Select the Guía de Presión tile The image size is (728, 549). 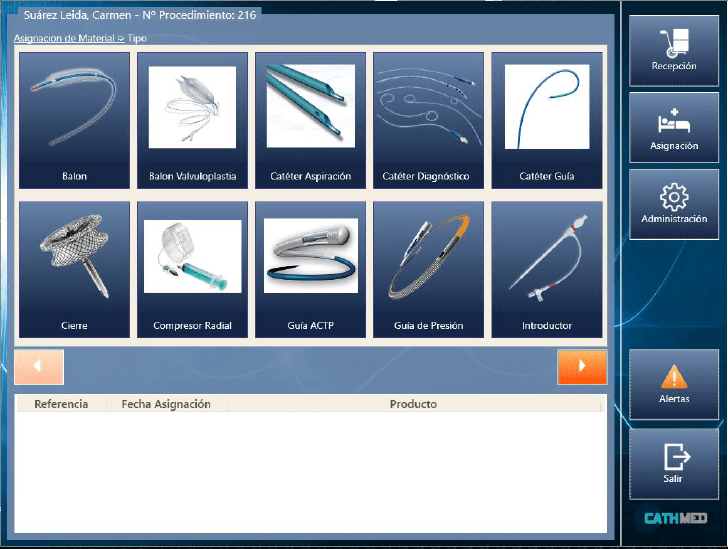[x=428, y=270]
